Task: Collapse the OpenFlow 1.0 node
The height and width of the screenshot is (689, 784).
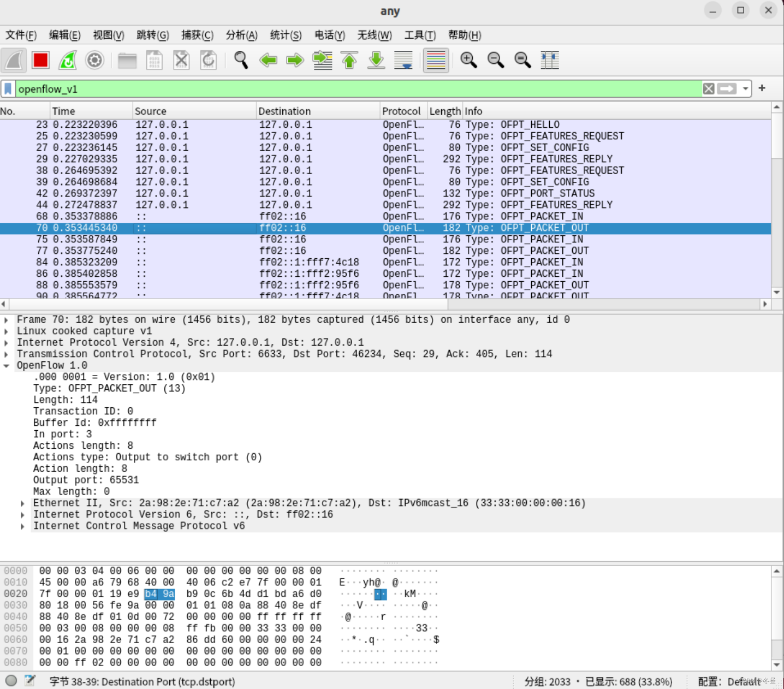Action: [x=6, y=366]
